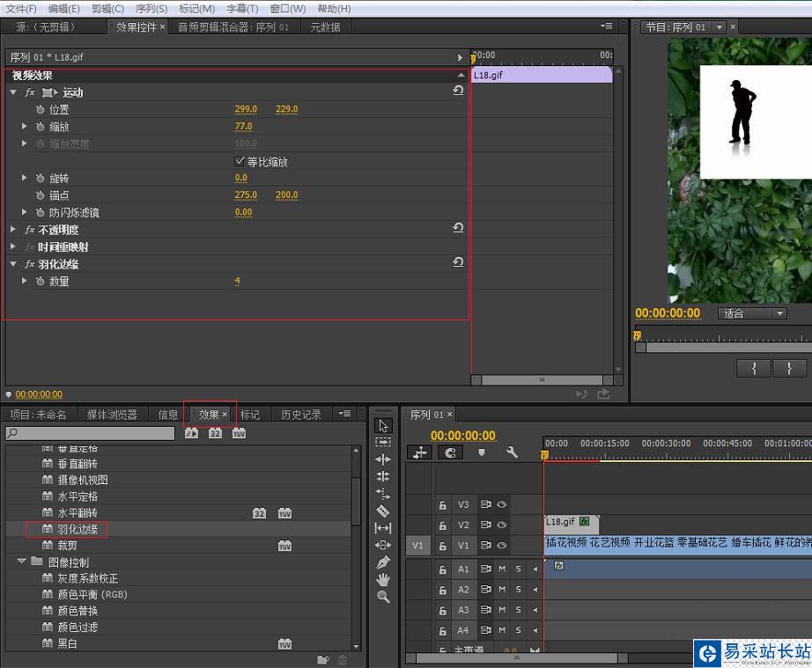The image size is (812, 668).
Task: Reset the 运动 effect parameters
Action: pyautogui.click(x=458, y=91)
